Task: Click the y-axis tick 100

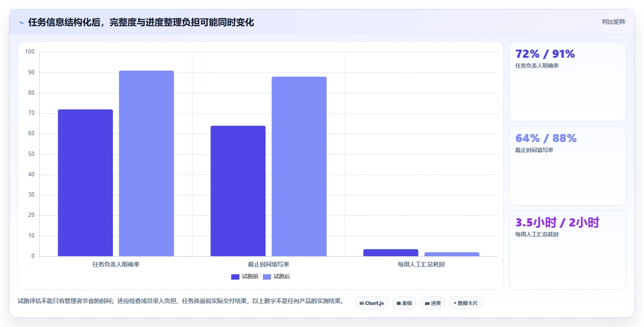Action: coord(30,52)
